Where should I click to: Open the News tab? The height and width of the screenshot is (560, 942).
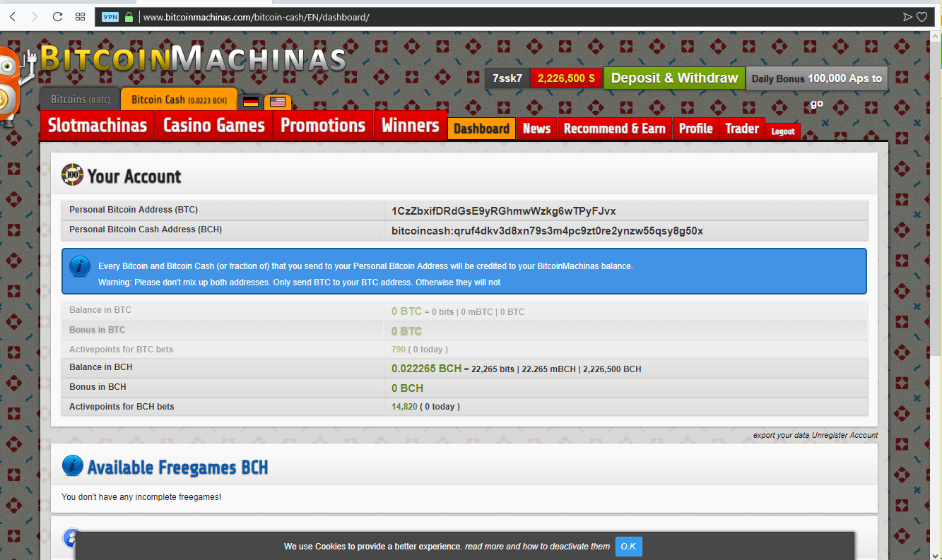536,129
